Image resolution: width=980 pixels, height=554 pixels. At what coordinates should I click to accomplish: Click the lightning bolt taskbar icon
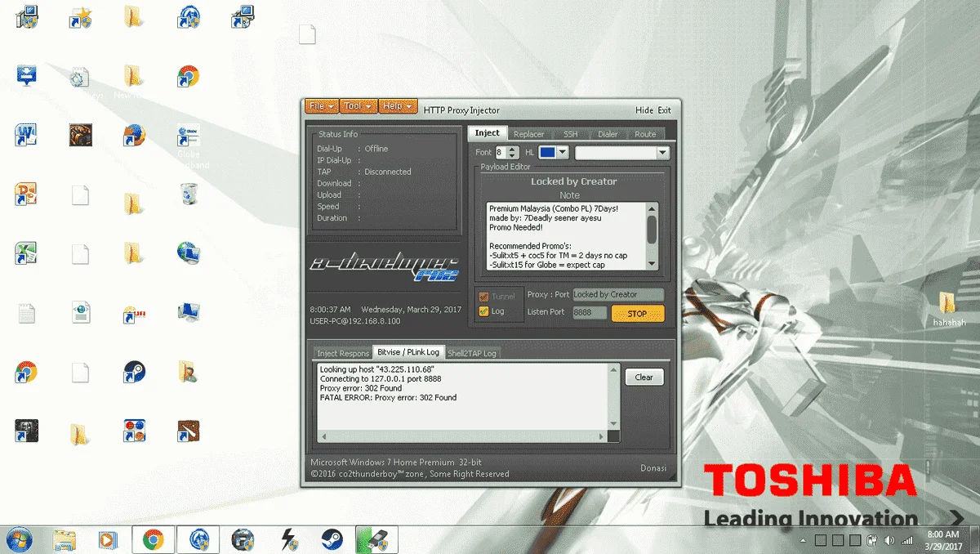tap(288, 539)
